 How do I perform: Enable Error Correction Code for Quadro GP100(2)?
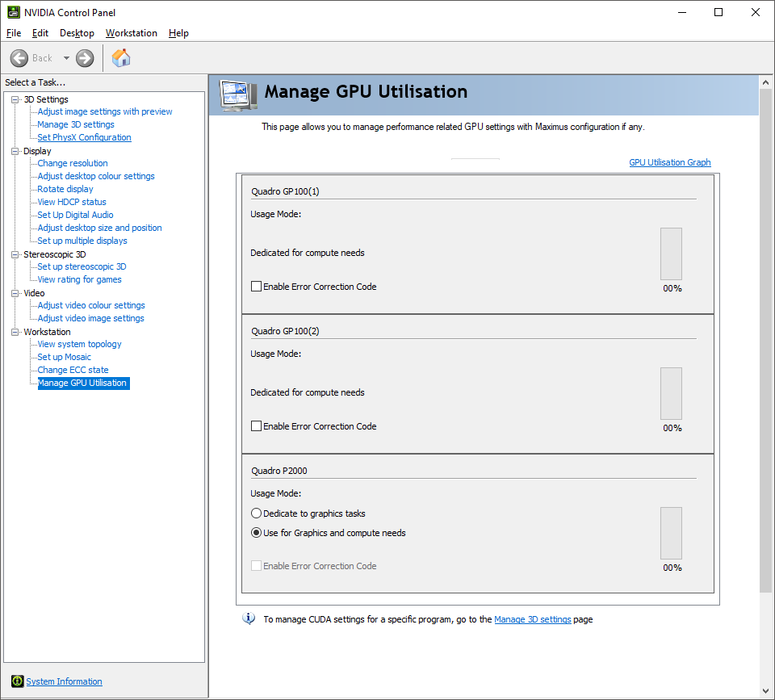coord(257,426)
